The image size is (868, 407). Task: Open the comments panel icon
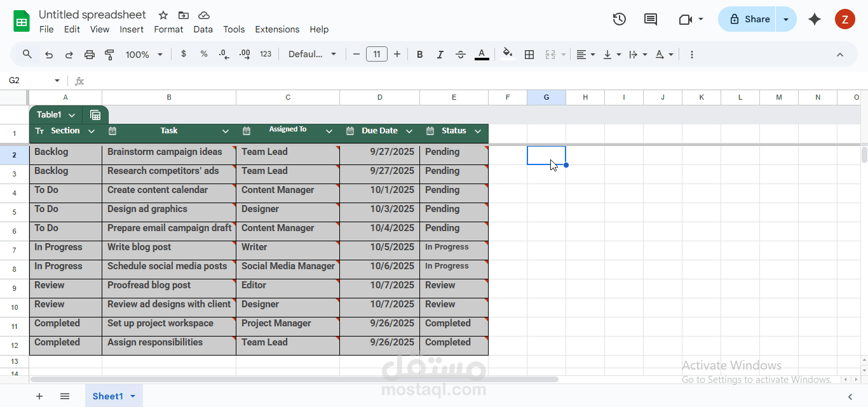[650, 19]
